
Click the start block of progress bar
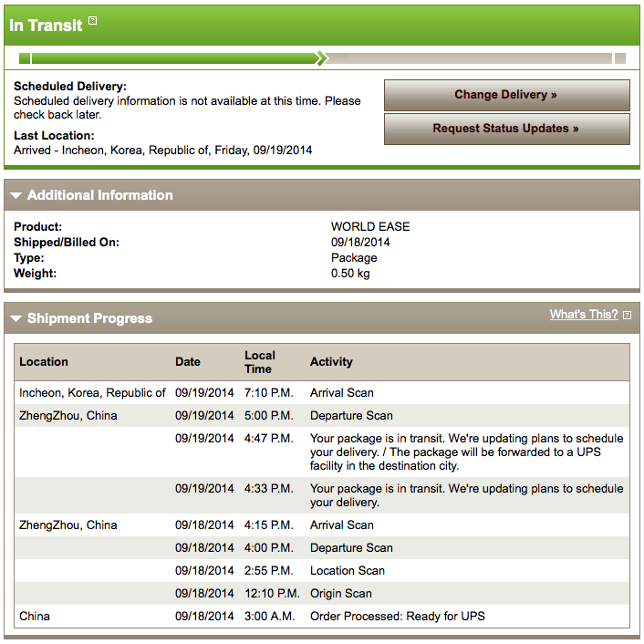click(25, 58)
